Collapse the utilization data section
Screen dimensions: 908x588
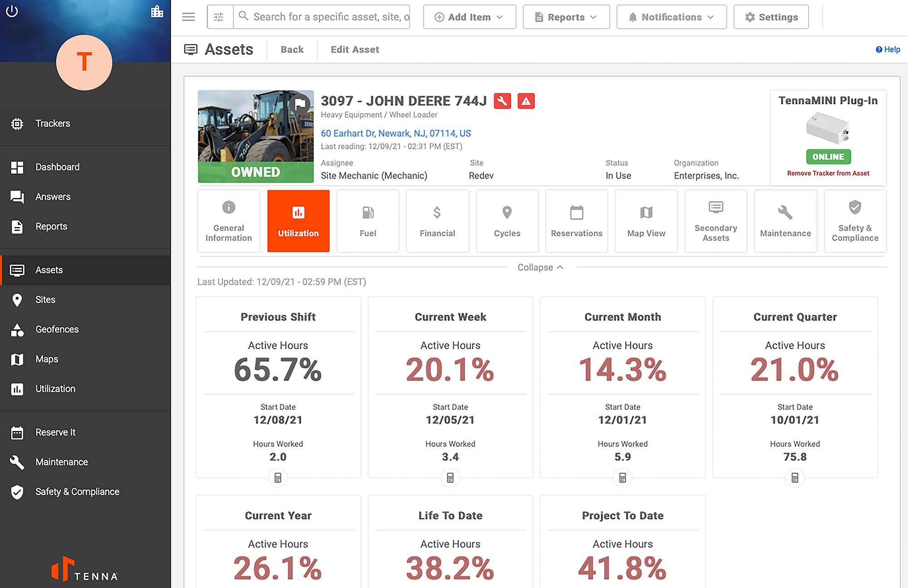[x=540, y=267]
